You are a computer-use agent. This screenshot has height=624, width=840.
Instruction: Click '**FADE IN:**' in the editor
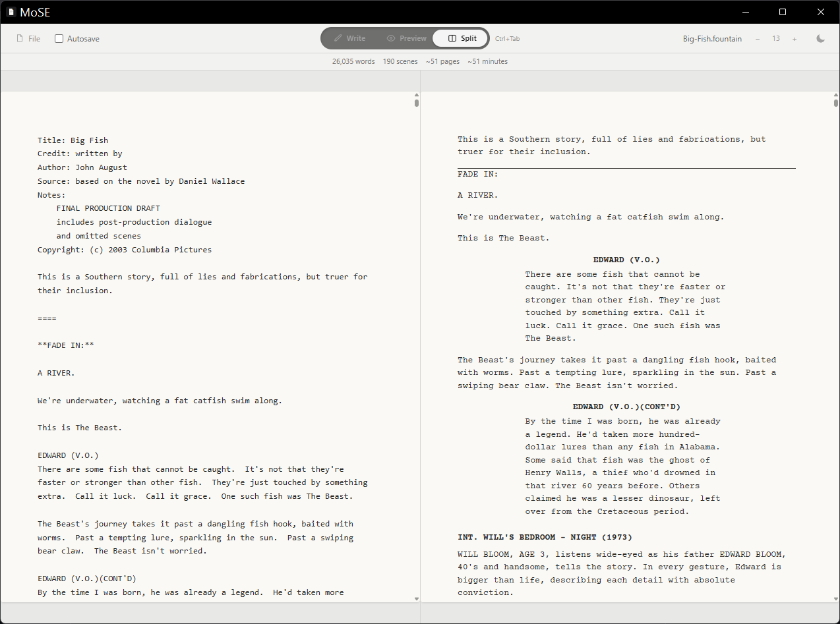(x=66, y=345)
